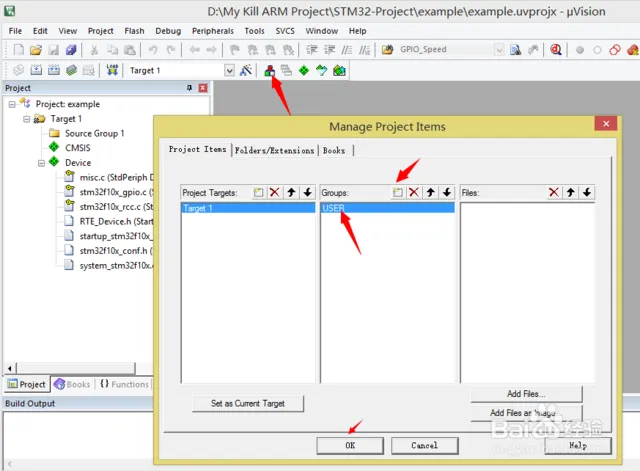
Task: Click New Group icon in Groups header
Action: [397, 192]
